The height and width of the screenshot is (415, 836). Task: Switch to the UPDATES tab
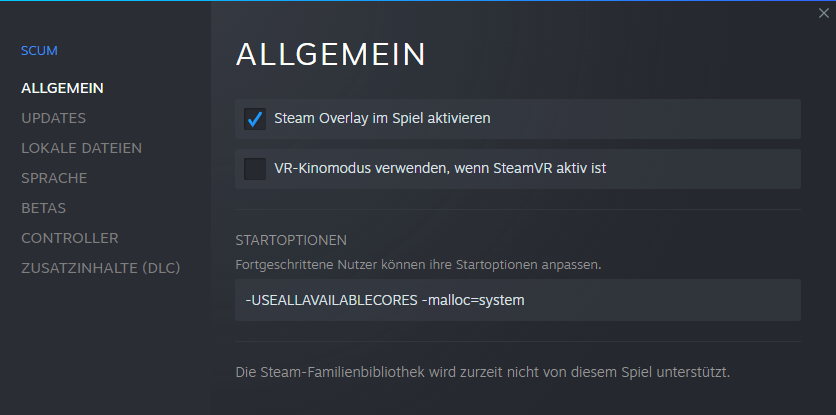click(x=53, y=118)
